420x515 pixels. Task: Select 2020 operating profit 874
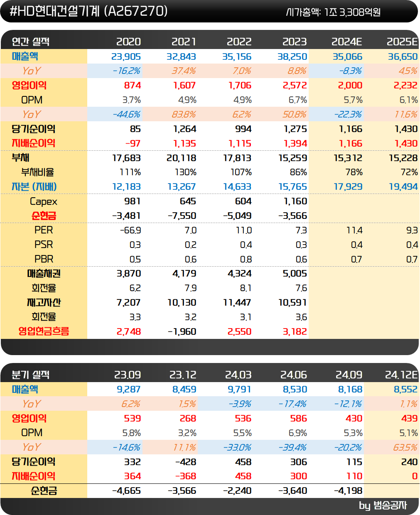point(133,86)
